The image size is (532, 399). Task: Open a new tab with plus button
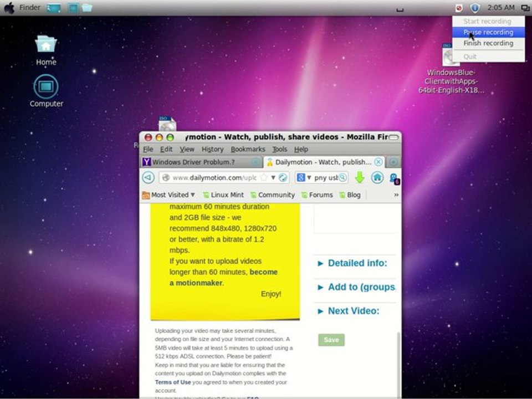coord(393,162)
